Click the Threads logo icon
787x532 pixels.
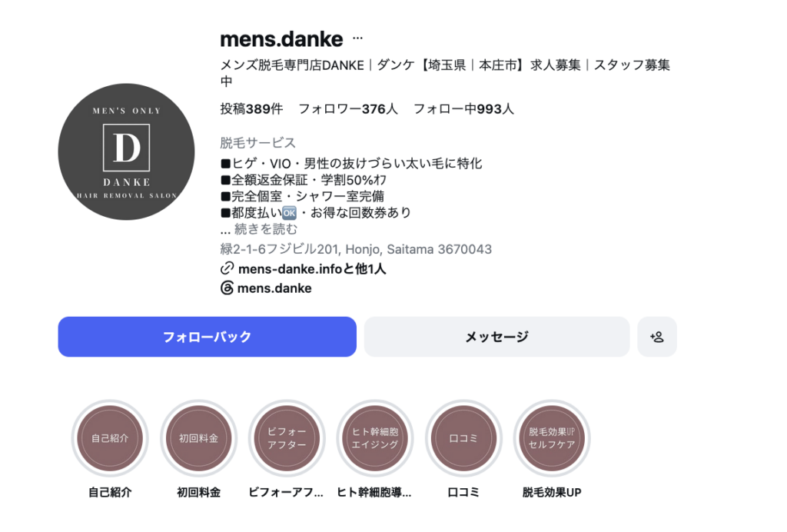pyautogui.click(x=227, y=288)
